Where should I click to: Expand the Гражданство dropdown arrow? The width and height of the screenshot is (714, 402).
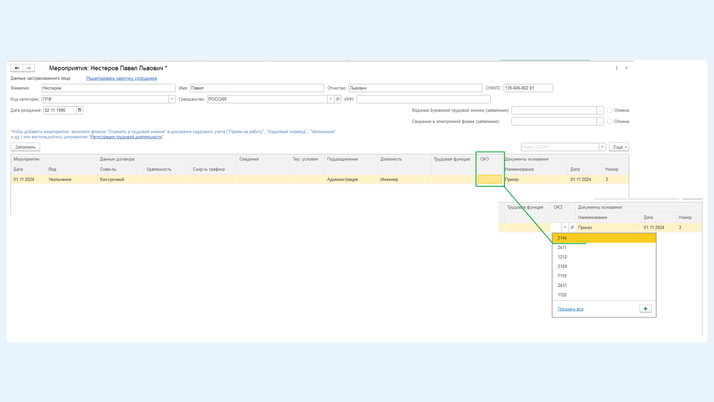click(x=330, y=99)
